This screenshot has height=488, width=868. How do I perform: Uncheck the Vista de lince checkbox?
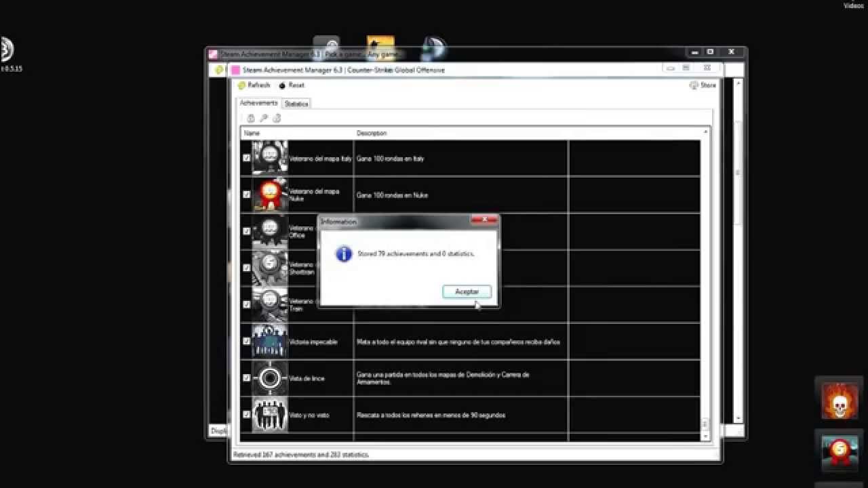(247, 378)
